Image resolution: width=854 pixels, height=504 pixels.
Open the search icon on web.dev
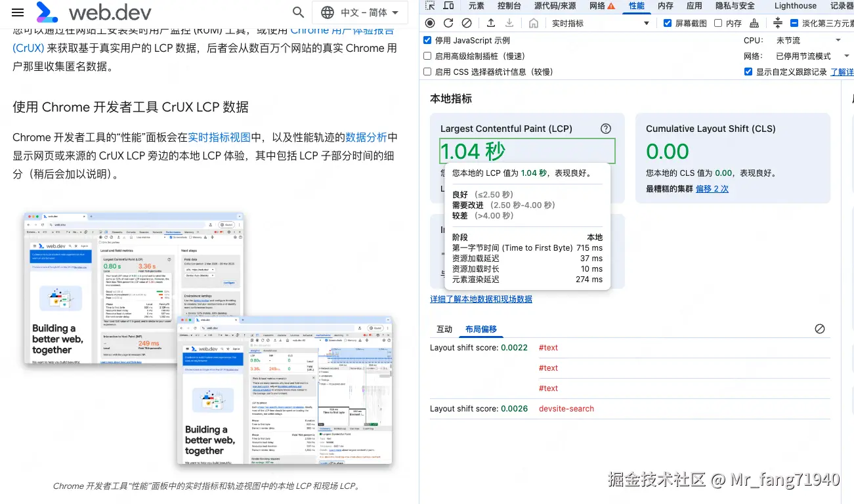(x=298, y=12)
